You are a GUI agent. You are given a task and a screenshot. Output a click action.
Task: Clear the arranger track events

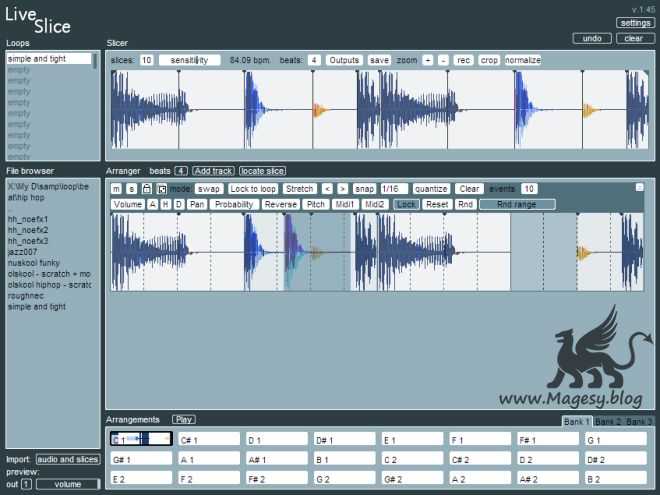tap(469, 189)
